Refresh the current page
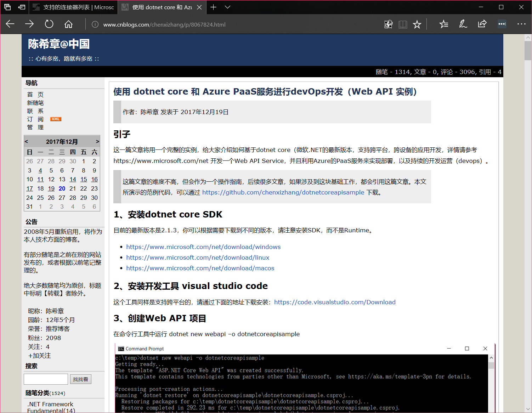 [49, 24]
